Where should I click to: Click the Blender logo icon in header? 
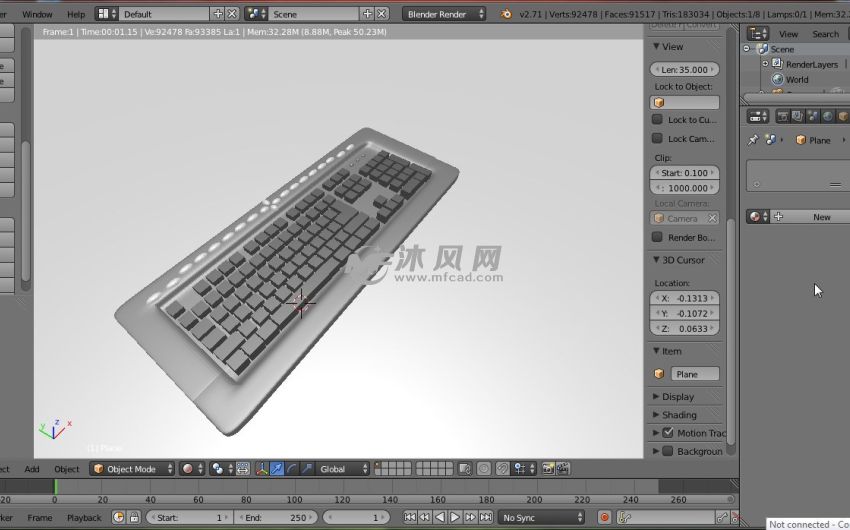[x=507, y=14]
